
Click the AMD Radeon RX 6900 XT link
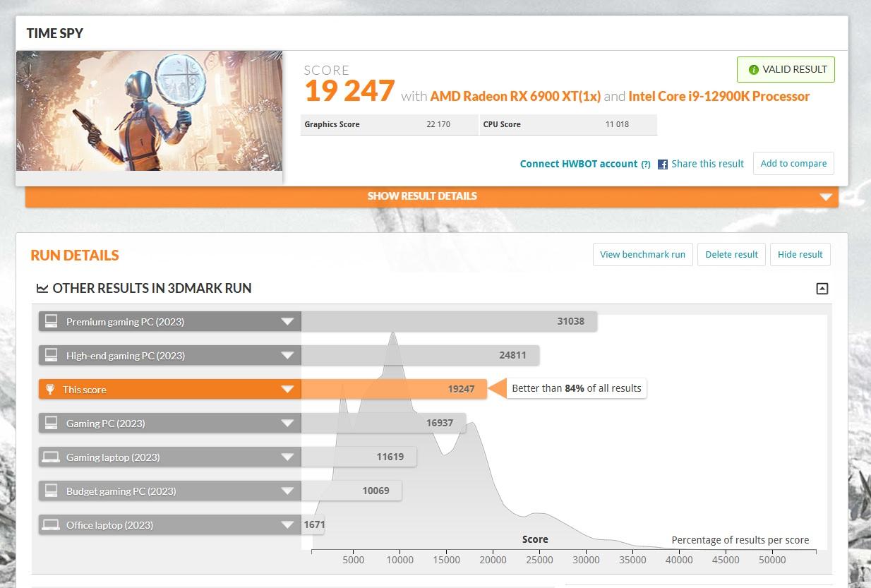point(515,96)
